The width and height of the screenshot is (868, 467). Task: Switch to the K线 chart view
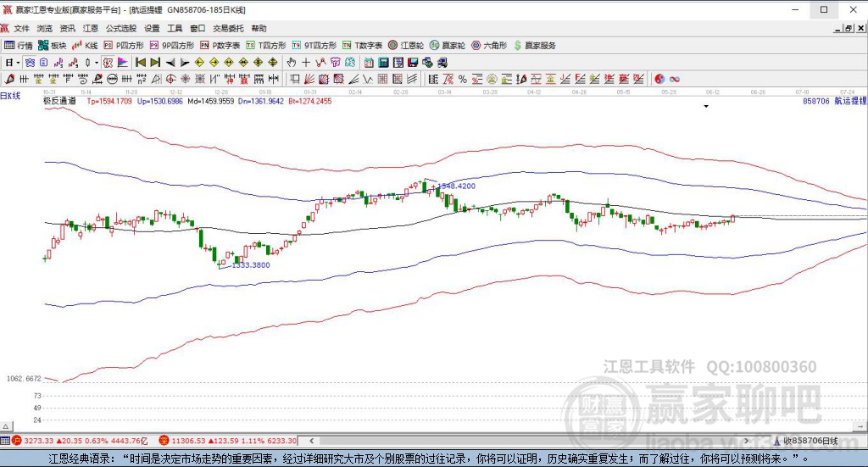click(85, 46)
